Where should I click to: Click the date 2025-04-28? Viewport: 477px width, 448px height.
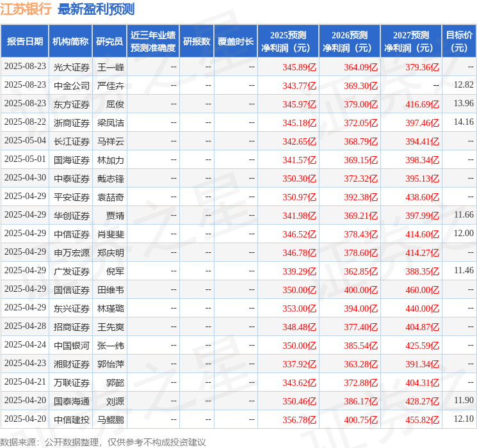(25, 326)
